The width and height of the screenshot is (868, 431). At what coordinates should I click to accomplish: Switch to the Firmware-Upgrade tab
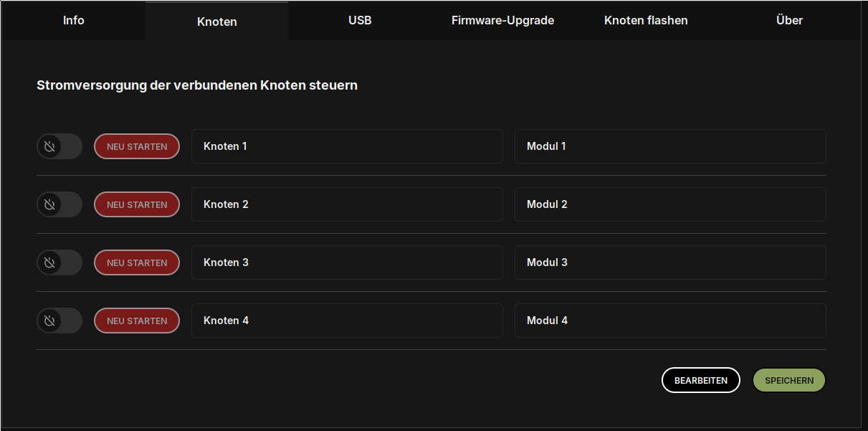(502, 20)
